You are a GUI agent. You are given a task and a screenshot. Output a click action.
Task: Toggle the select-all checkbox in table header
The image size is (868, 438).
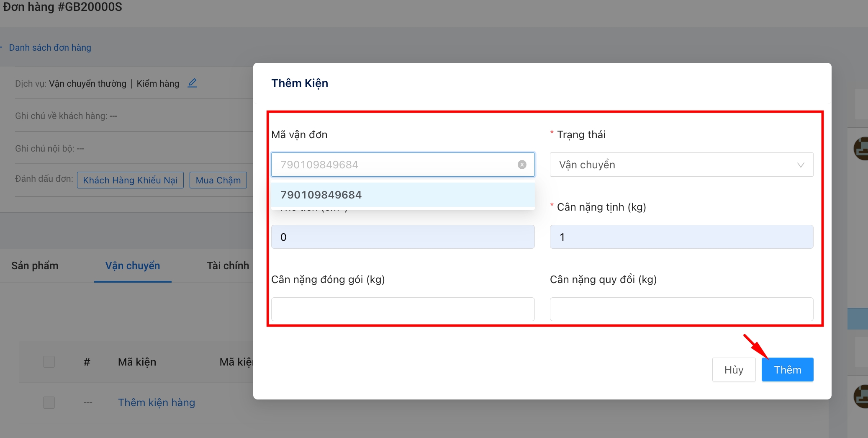tap(49, 362)
